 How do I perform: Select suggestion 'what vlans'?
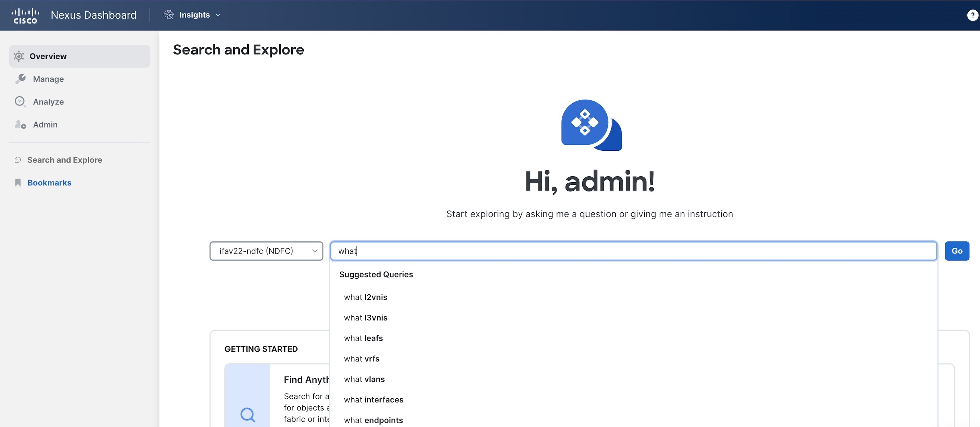364,380
